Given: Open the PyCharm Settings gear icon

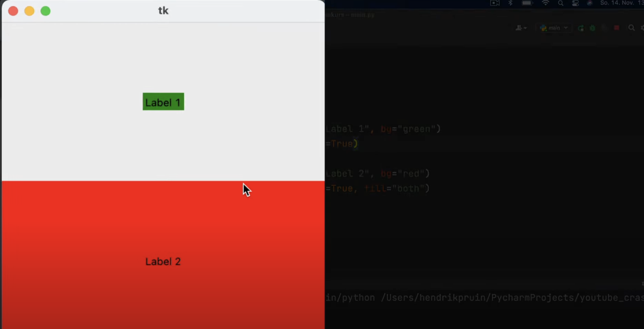Looking at the screenshot, I should [643, 28].
